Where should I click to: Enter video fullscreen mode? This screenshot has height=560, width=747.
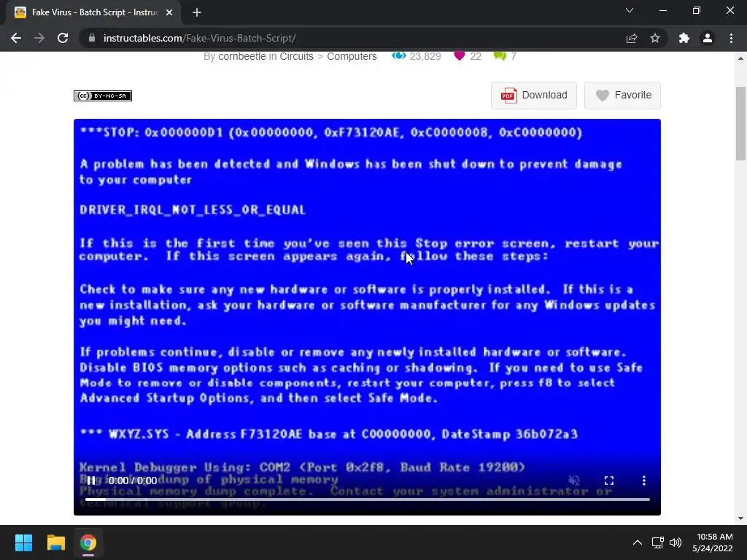tap(609, 481)
